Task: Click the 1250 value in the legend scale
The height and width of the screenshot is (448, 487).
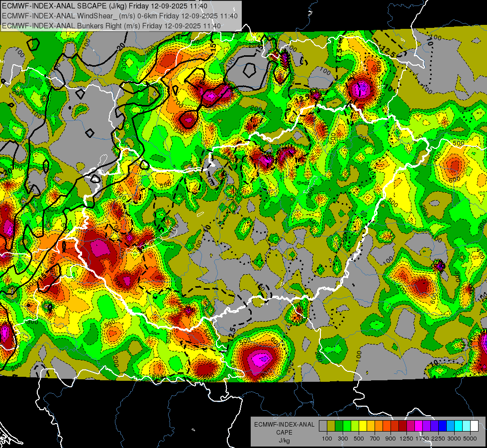Action: pos(406,439)
